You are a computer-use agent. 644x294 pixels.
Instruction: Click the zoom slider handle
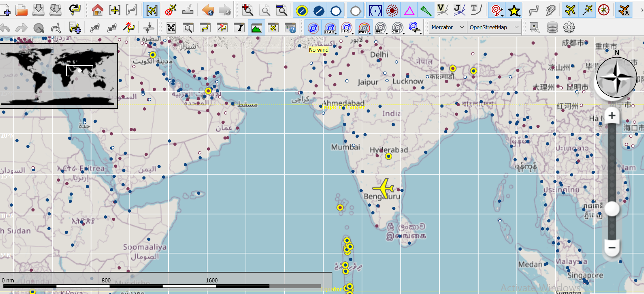tap(612, 209)
